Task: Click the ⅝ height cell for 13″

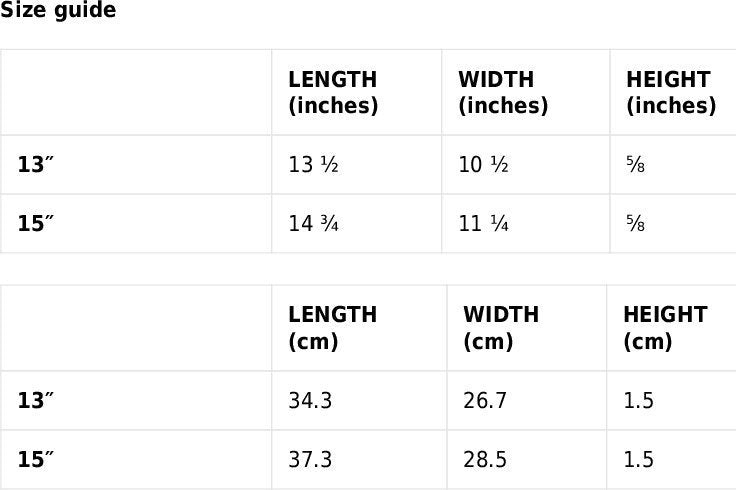Action: (x=636, y=165)
